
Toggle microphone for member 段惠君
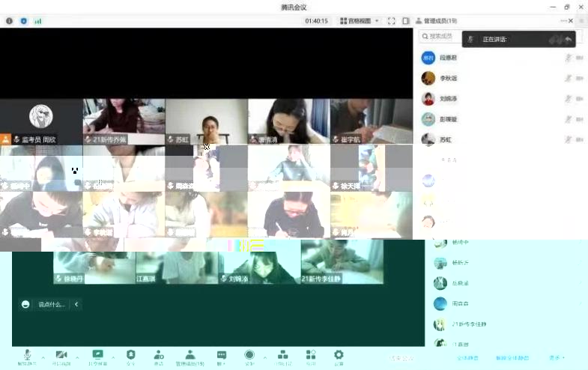point(568,58)
